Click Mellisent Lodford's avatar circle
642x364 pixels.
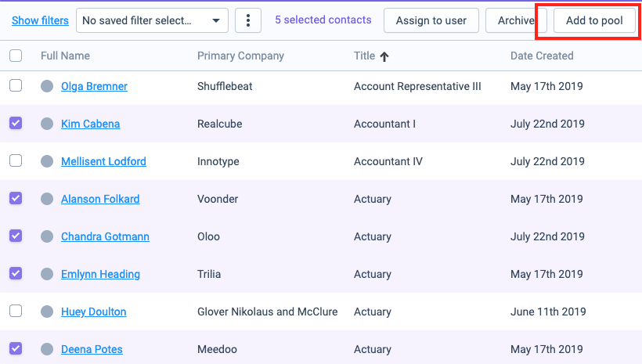pos(47,161)
